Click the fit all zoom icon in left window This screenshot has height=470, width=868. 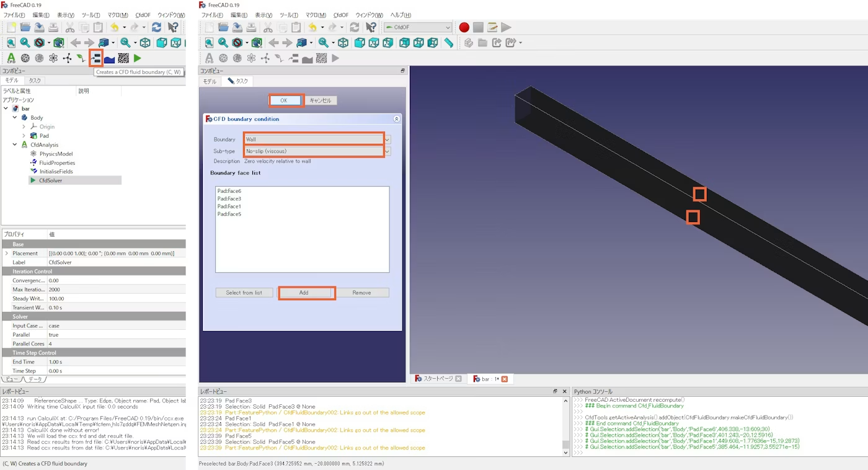[x=11, y=43]
